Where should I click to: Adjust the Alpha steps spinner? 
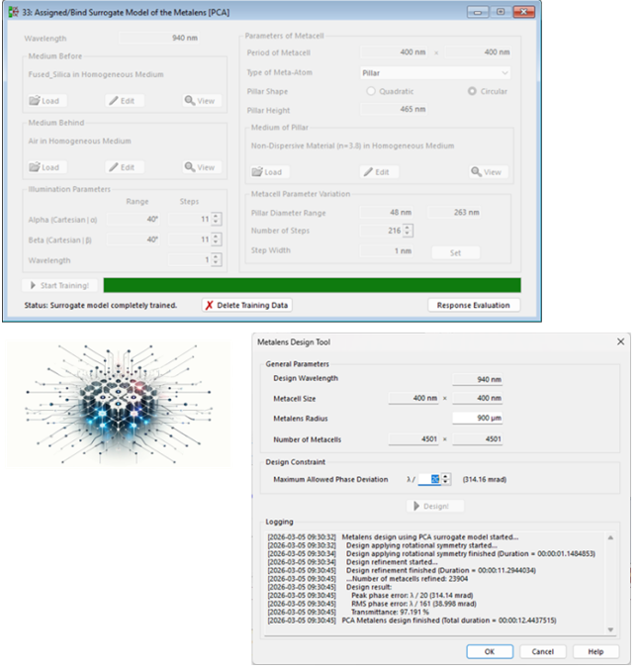point(218,218)
